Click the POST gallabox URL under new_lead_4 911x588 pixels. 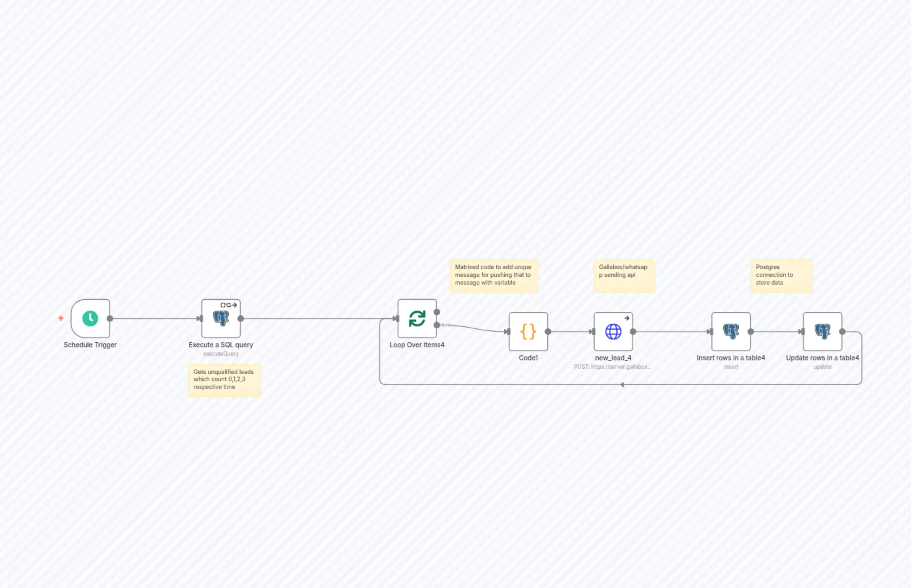tap(613, 366)
